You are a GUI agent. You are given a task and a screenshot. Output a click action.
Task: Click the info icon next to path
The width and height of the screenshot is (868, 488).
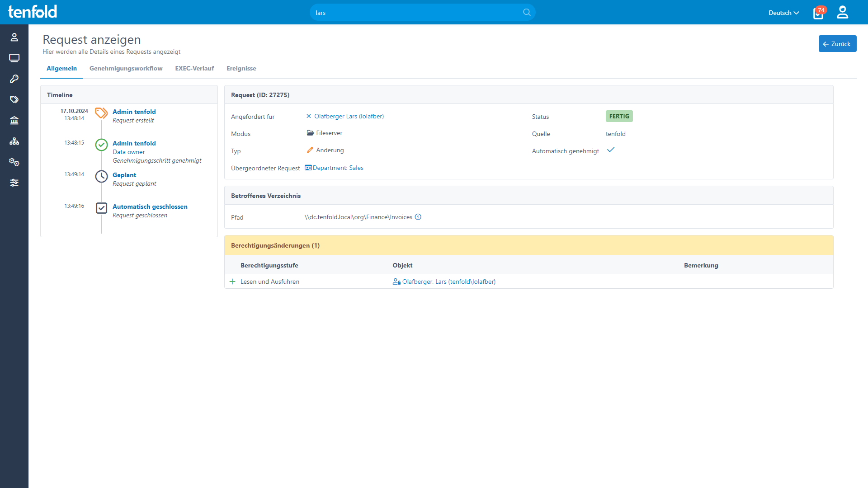[418, 217]
